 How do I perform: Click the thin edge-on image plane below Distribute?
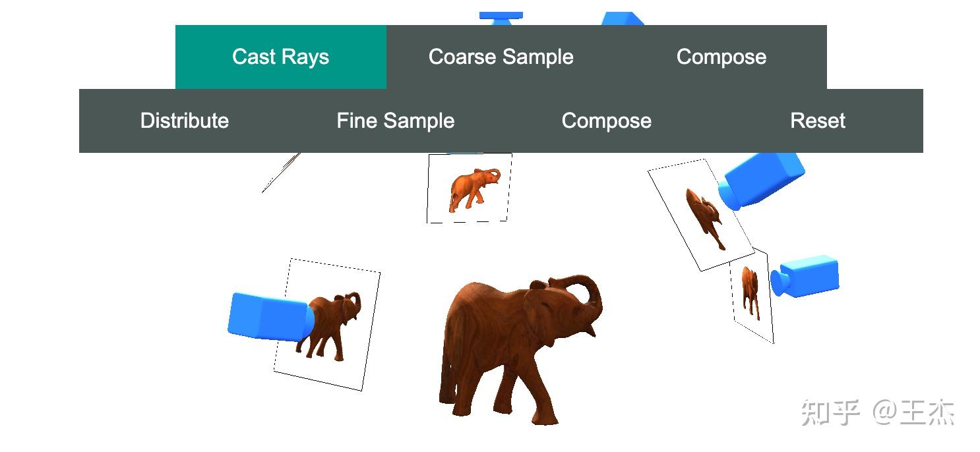coord(281,173)
